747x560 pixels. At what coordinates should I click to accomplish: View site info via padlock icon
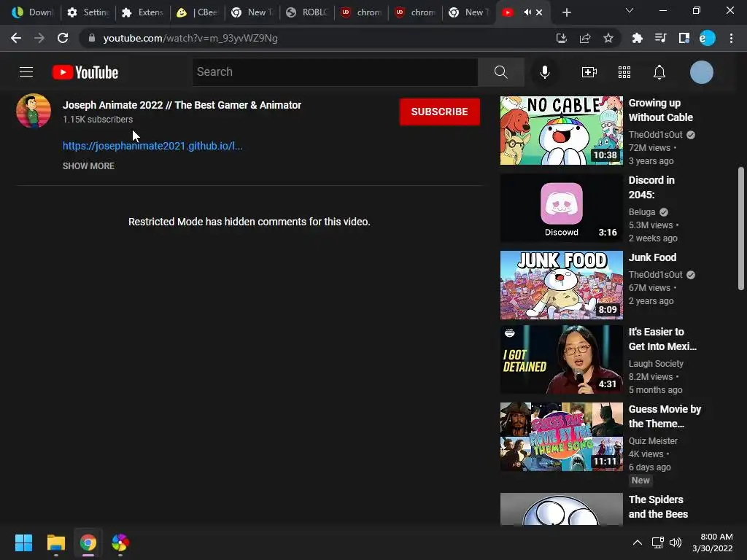click(x=92, y=38)
